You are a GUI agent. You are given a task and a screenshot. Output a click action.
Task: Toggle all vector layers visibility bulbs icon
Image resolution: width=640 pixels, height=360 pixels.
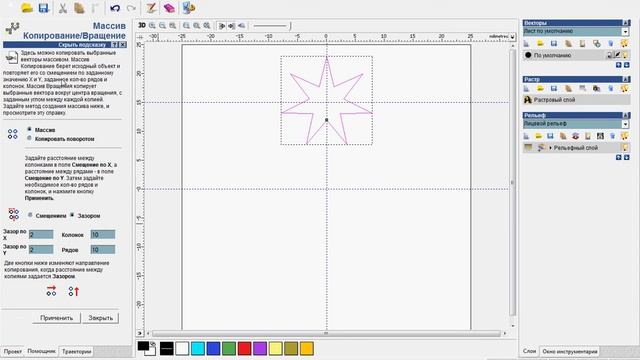click(x=624, y=43)
